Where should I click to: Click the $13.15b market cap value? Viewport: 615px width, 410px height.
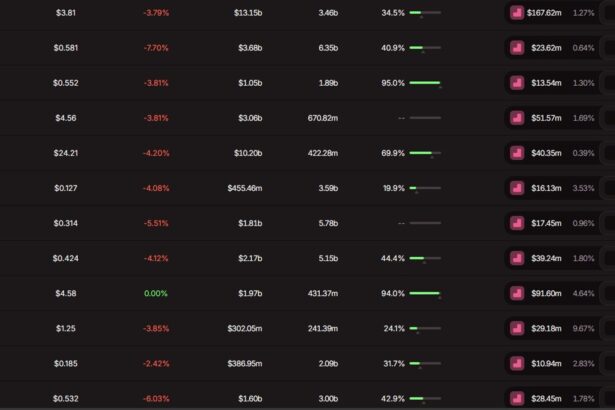248,13
